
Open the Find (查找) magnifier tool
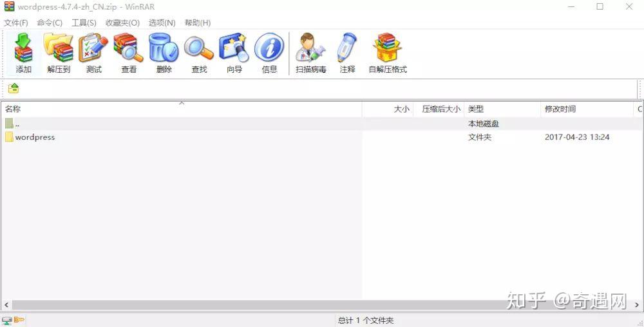[x=199, y=53]
